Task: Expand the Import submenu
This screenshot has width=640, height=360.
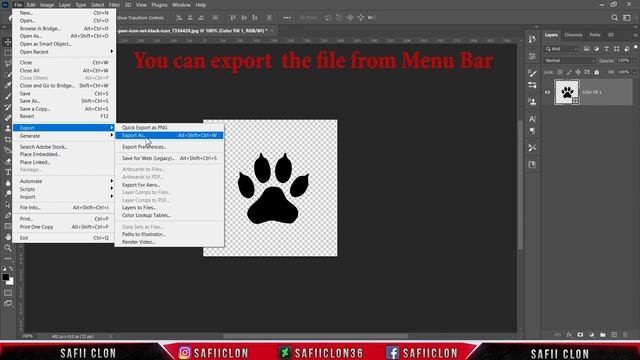Action: (64, 197)
